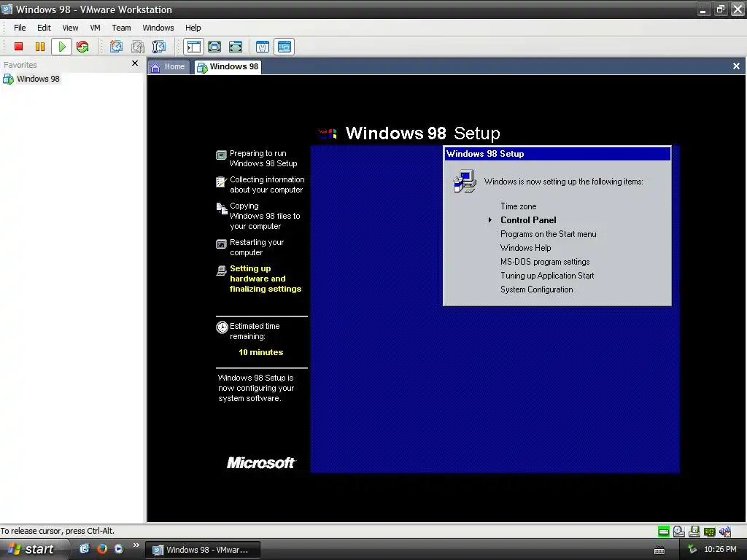
Task: Minimize the VMware Workstation window
Action: [703, 9]
